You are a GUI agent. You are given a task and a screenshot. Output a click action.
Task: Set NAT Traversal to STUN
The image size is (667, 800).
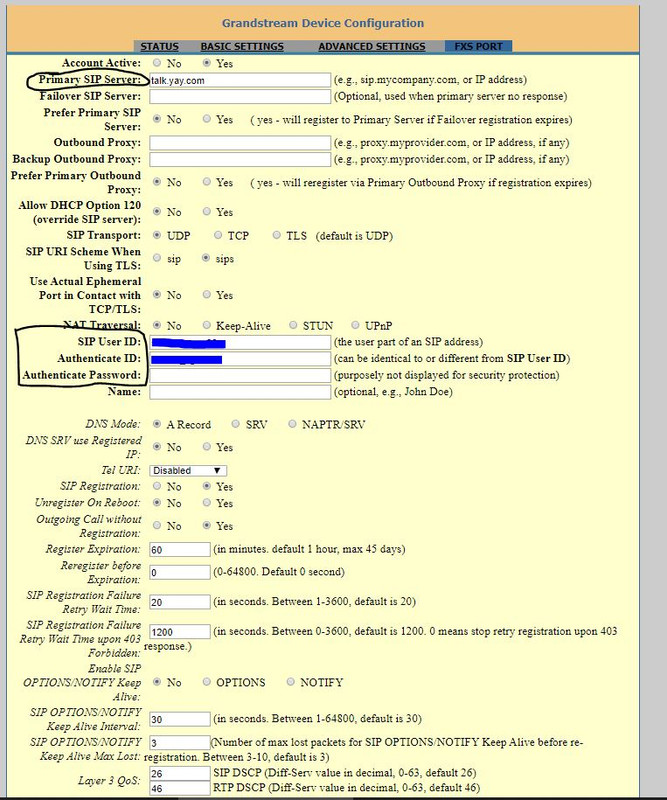293,325
